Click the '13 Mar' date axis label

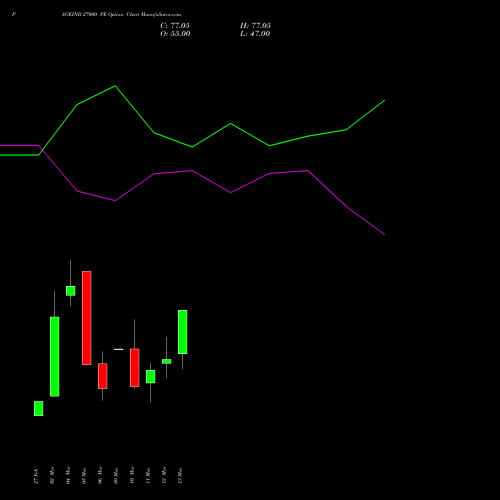pos(180,476)
